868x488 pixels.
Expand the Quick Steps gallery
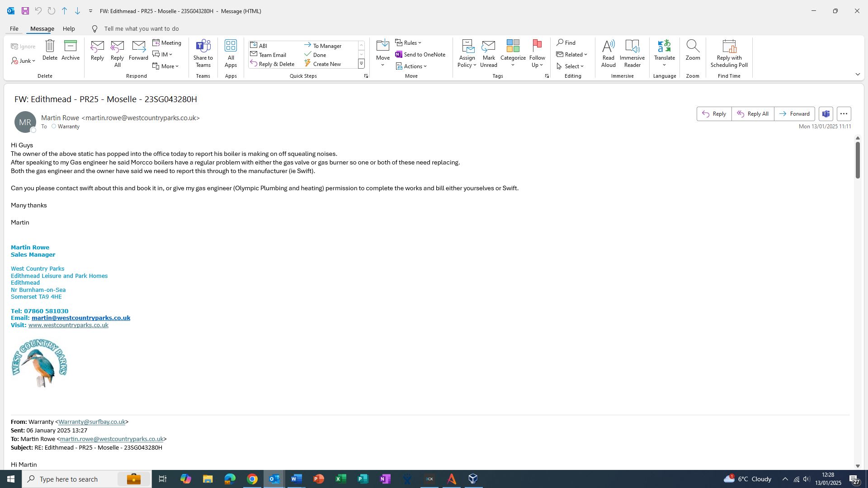pos(361,64)
